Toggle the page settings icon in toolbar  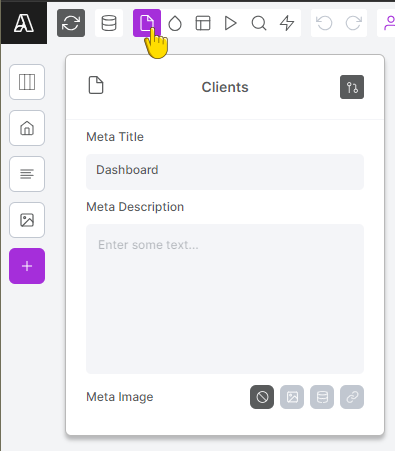pyautogui.click(x=147, y=23)
